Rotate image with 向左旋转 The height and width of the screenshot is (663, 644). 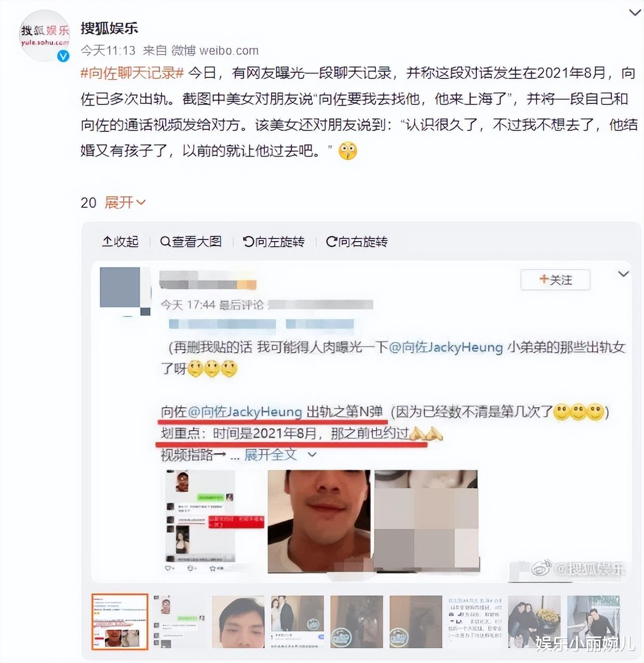(x=274, y=242)
